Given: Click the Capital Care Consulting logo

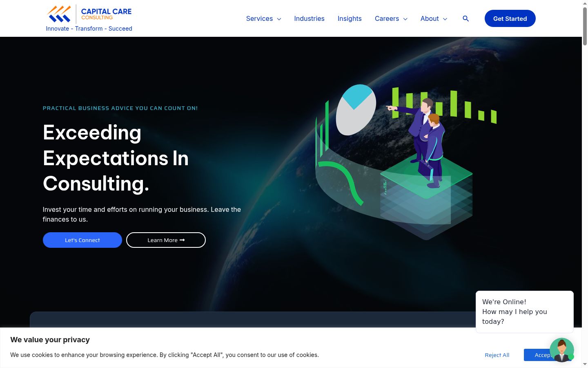Looking at the screenshot, I should tap(89, 14).
